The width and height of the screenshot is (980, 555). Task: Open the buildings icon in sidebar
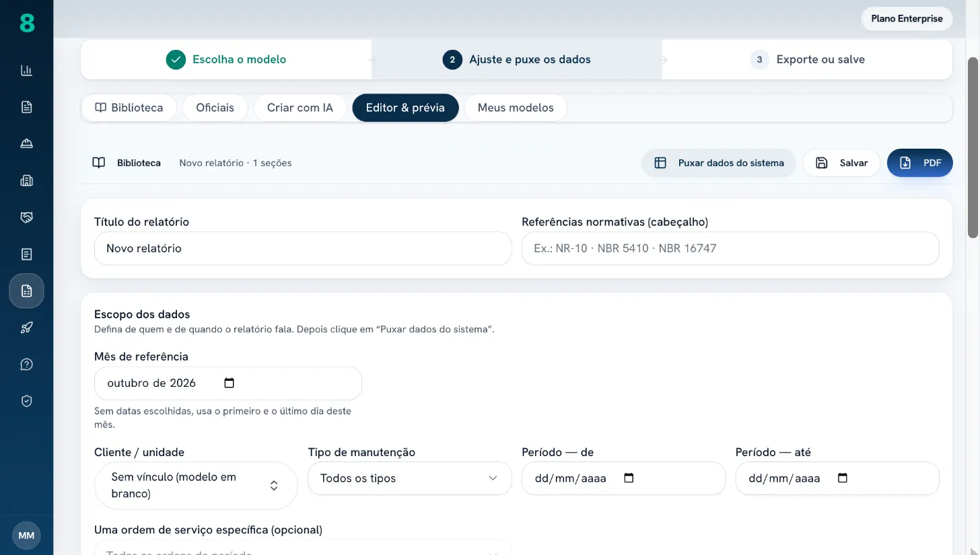[x=26, y=180]
